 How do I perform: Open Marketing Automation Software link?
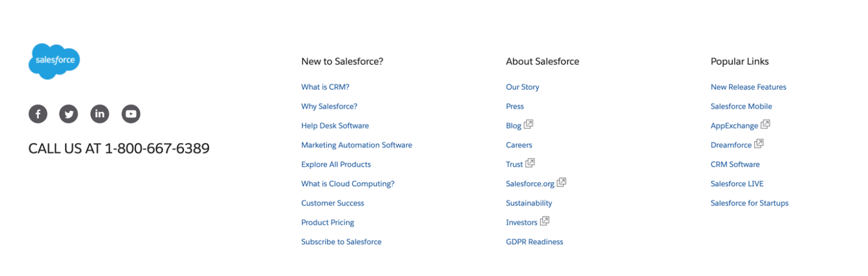356,145
